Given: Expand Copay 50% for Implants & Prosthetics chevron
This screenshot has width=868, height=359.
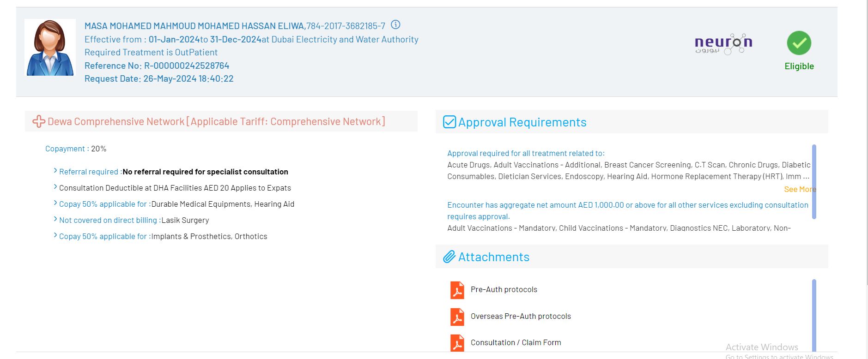Looking at the screenshot, I should click(x=55, y=236).
